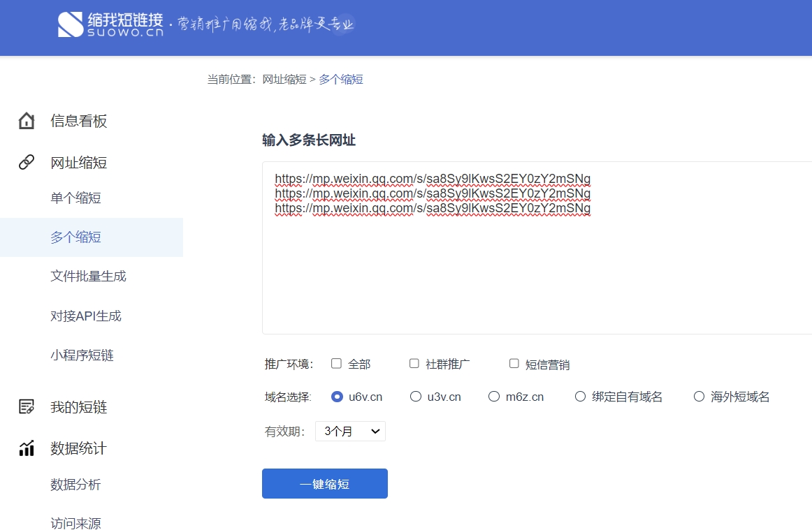
Task: Enable the 社群推广 checkbox
Action: pyautogui.click(x=414, y=364)
